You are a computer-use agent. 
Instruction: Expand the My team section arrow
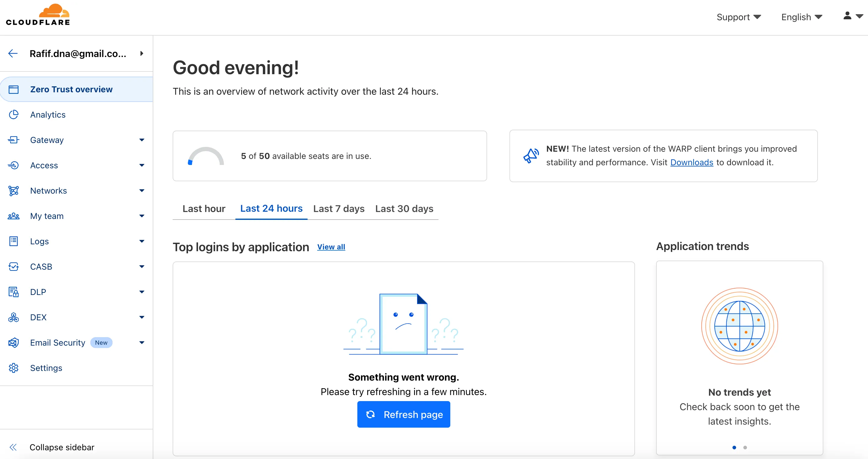[142, 216]
